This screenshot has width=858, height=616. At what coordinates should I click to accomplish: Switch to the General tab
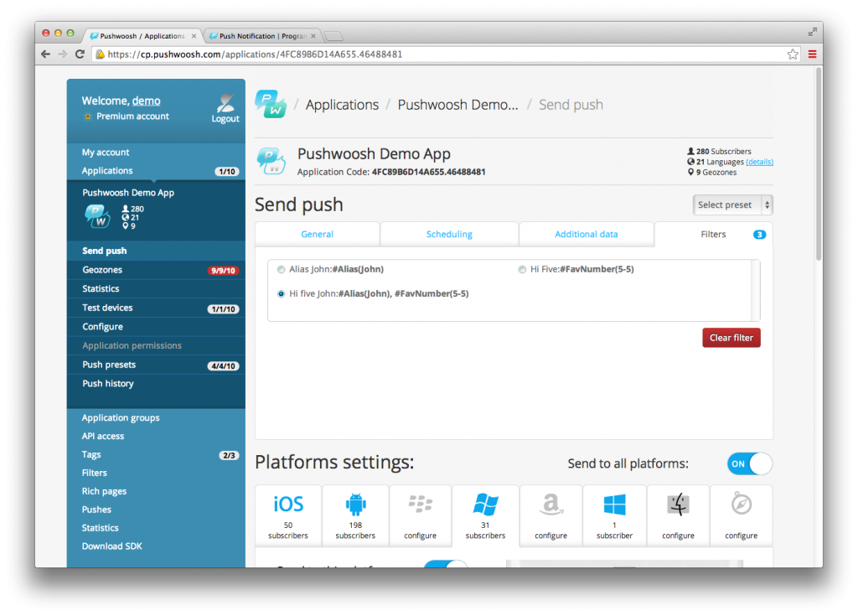click(317, 235)
